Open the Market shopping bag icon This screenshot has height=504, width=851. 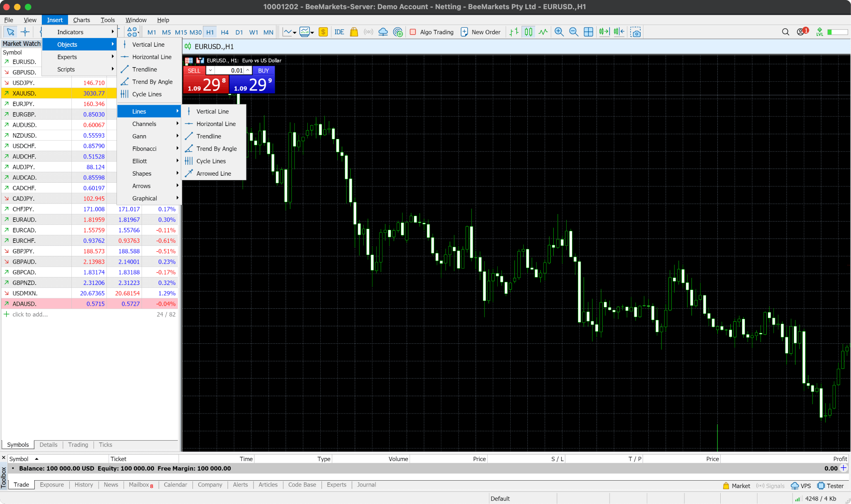coord(354,32)
